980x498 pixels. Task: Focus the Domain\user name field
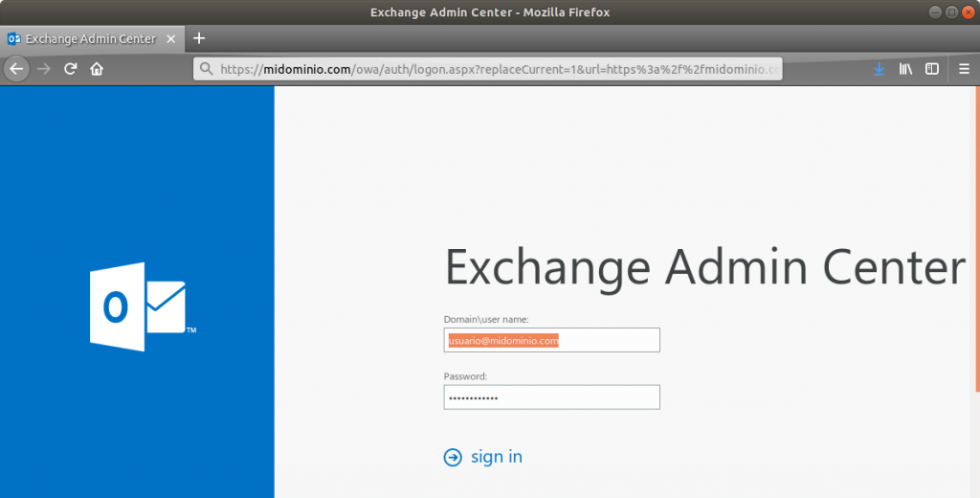pos(552,340)
